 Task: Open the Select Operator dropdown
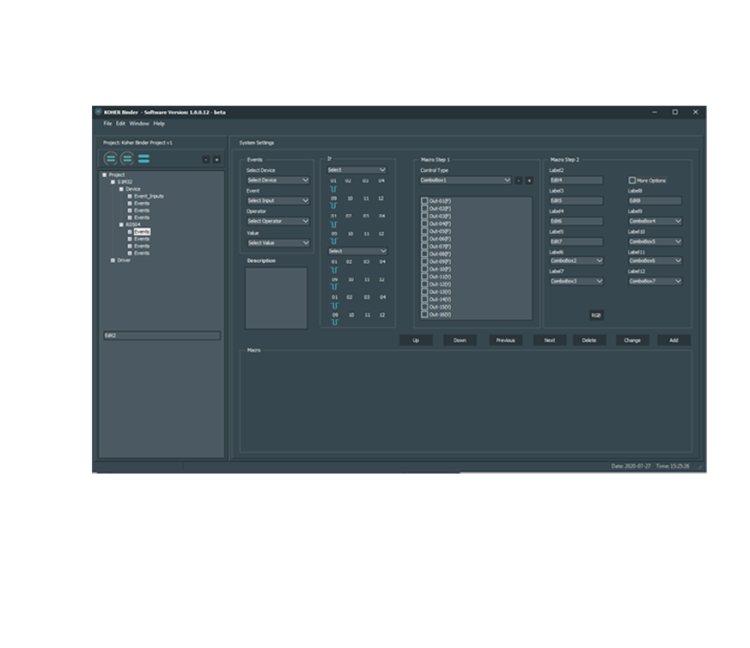278,221
